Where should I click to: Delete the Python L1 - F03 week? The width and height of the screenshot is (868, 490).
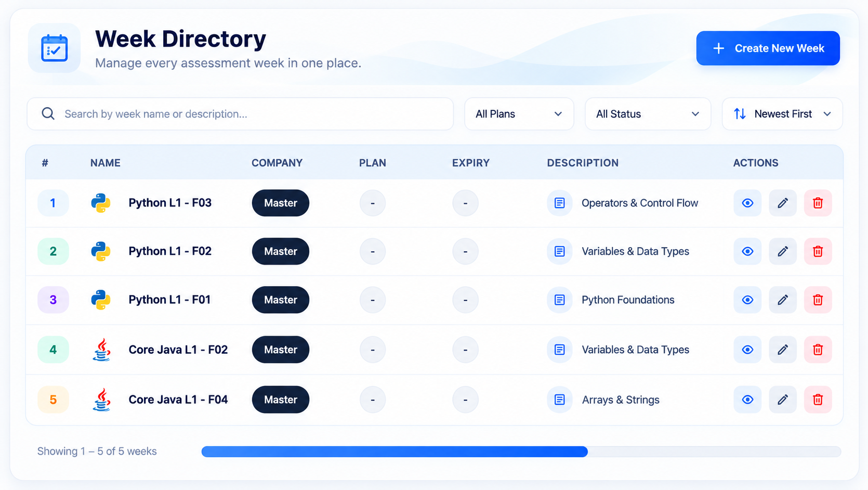(818, 203)
